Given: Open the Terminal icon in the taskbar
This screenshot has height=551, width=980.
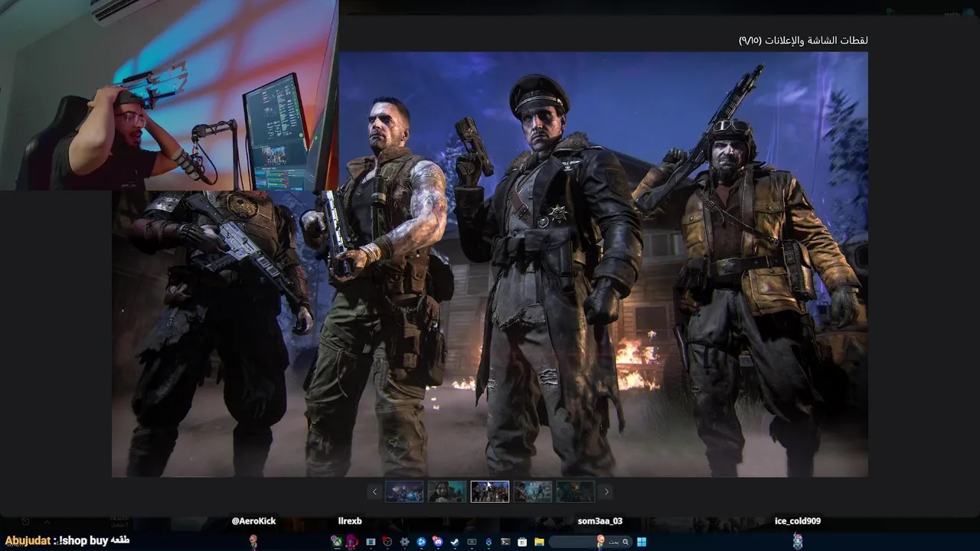Looking at the screenshot, I should [505, 542].
